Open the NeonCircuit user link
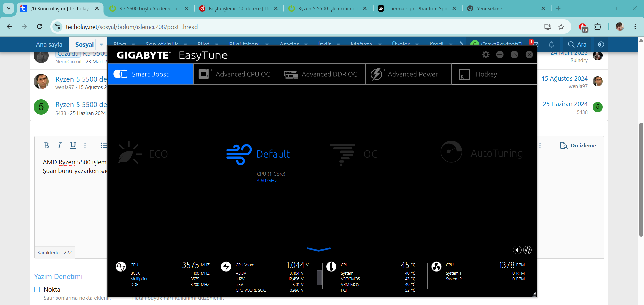 point(68,62)
